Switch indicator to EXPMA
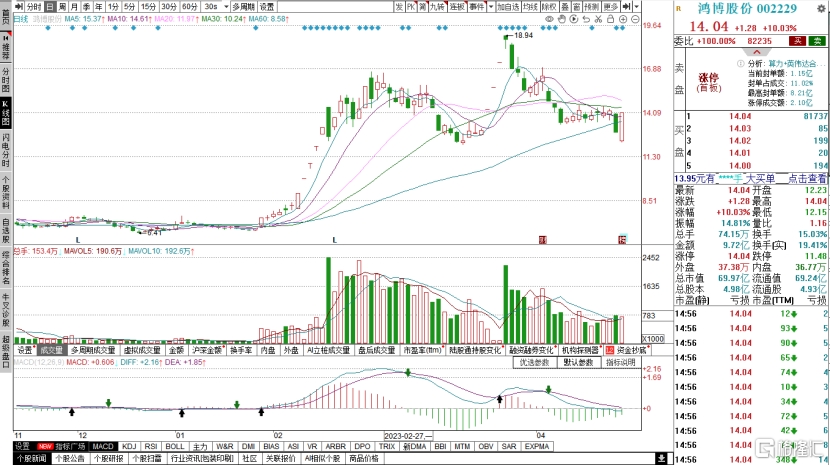The image size is (830, 465). coord(537,446)
